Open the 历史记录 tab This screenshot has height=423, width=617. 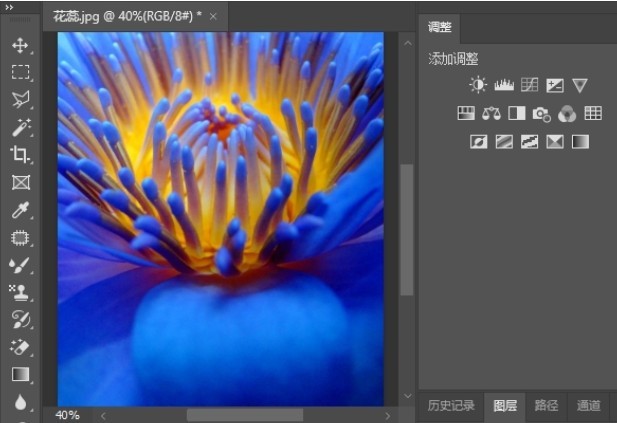[450, 405]
